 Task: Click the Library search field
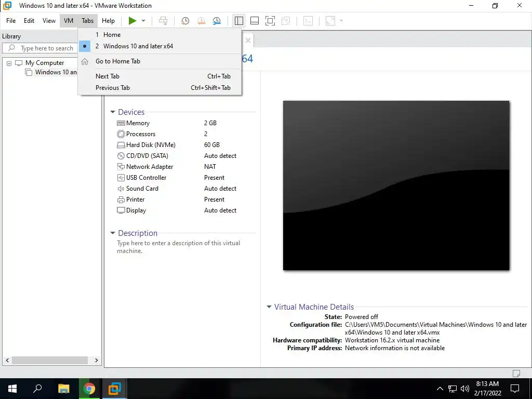pyautogui.click(x=40, y=48)
